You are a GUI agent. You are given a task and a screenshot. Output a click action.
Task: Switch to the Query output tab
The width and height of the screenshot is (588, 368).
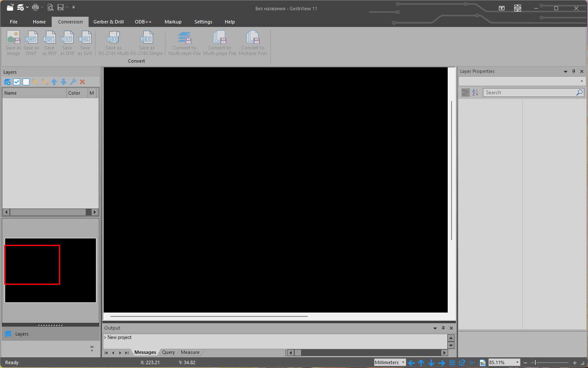(x=168, y=352)
